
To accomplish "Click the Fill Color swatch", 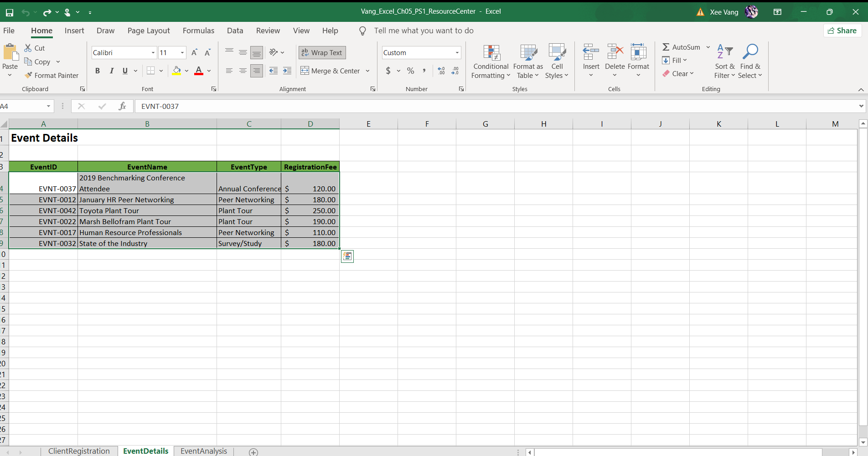I will click(177, 71).
